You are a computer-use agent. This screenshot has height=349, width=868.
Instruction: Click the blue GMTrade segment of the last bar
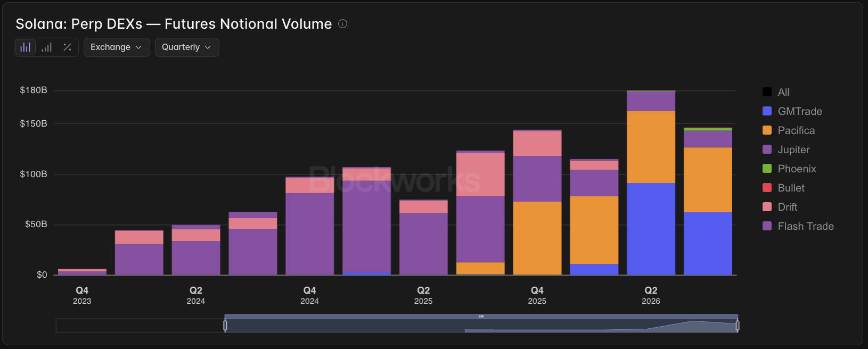coord(708,244)
